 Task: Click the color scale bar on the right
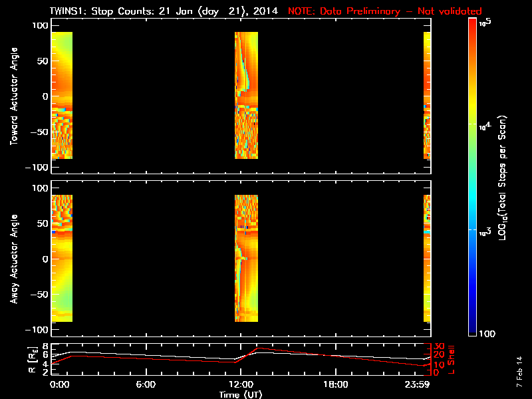[473, 178]
